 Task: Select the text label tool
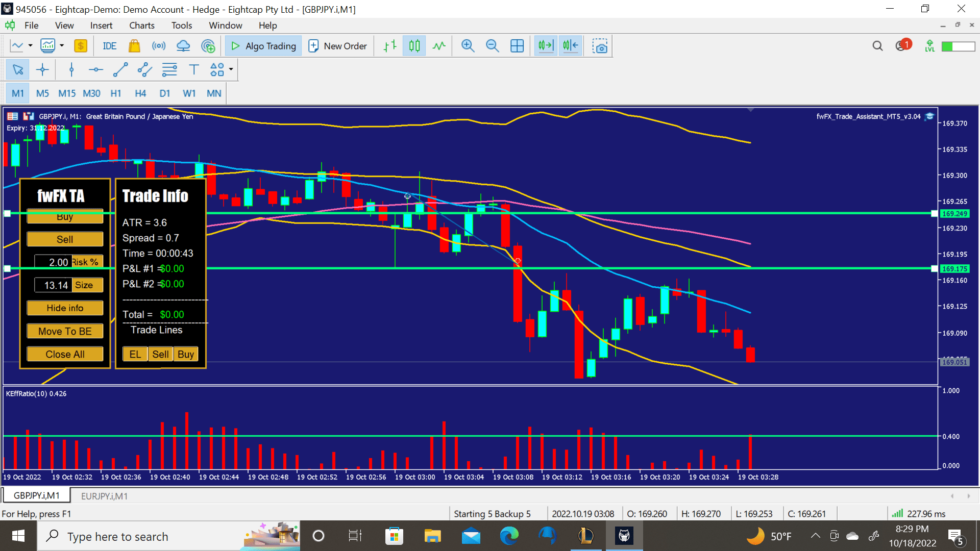193,70
